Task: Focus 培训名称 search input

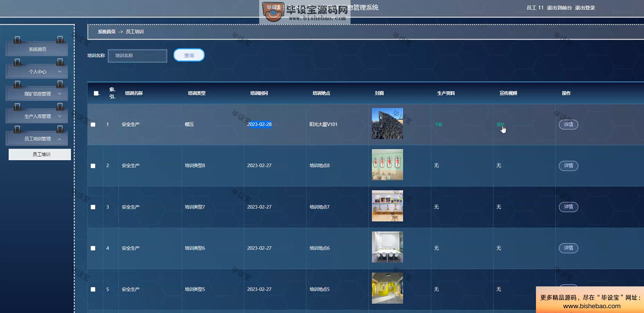Action: [x=137, y=56]
